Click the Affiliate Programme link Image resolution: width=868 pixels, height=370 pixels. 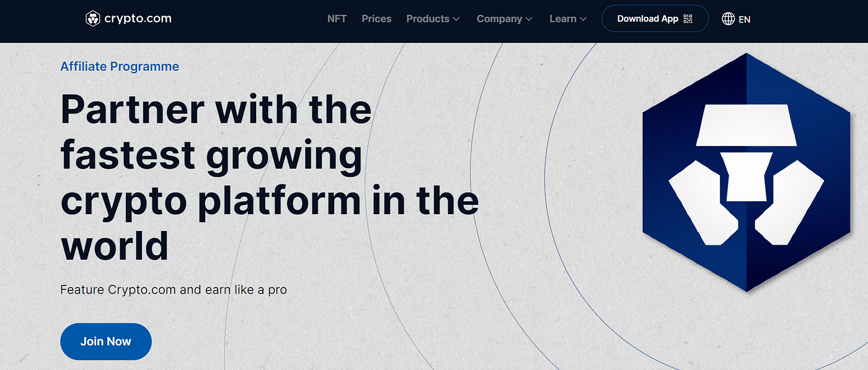pos(120,66)
